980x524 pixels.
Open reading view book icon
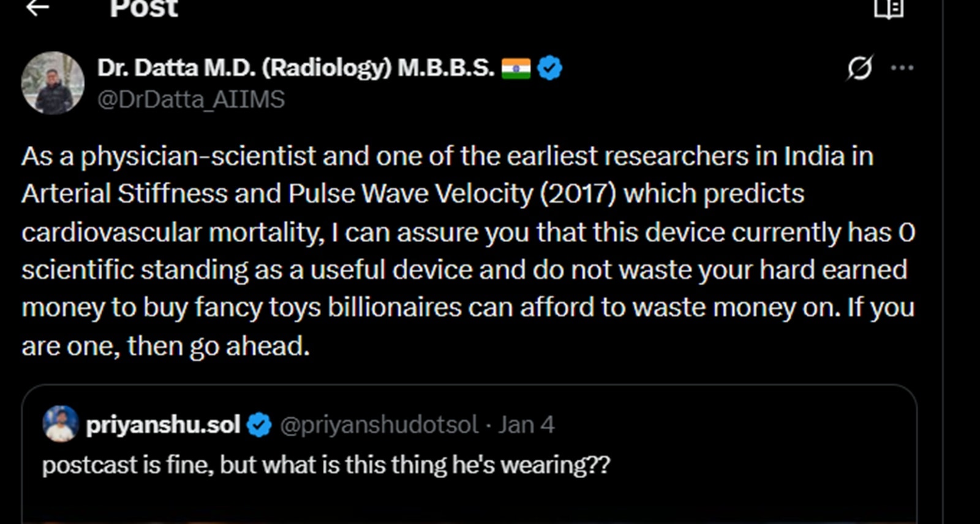coord(889,9)
